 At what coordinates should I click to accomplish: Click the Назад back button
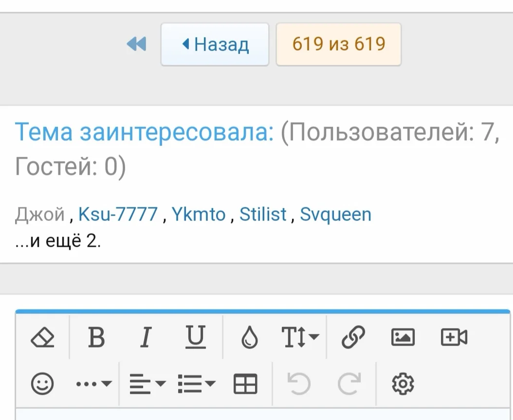click(x=215, y=44)
